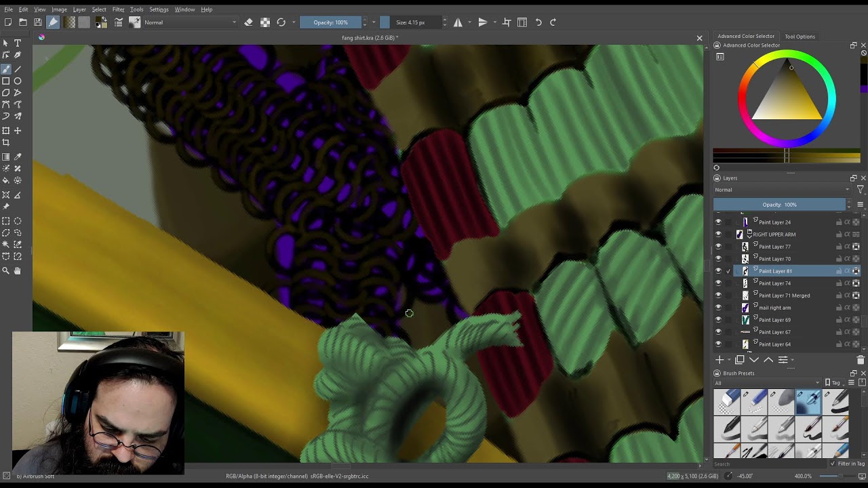This screenshot has height=488, width=868.
Task: Switch to the Tool Options tab
Action: point(800,37)
